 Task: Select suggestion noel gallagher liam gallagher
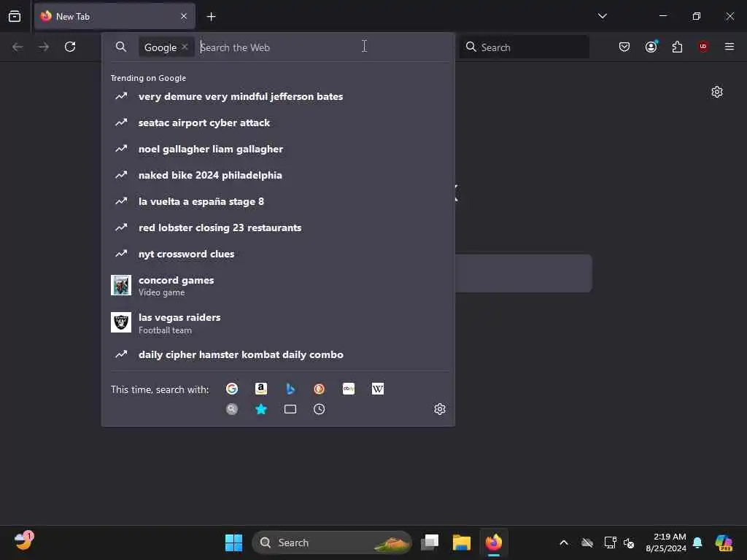click(278, 149)
